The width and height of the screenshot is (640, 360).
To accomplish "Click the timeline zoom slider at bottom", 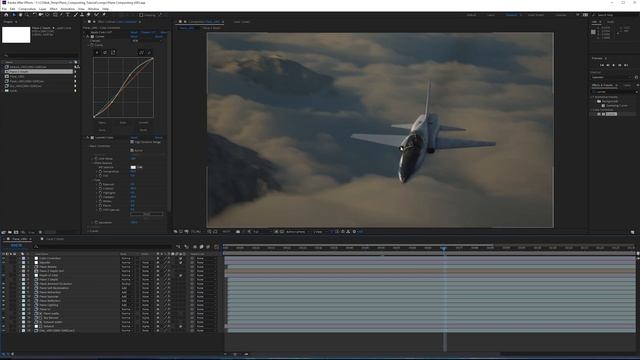I will [236, 354].
